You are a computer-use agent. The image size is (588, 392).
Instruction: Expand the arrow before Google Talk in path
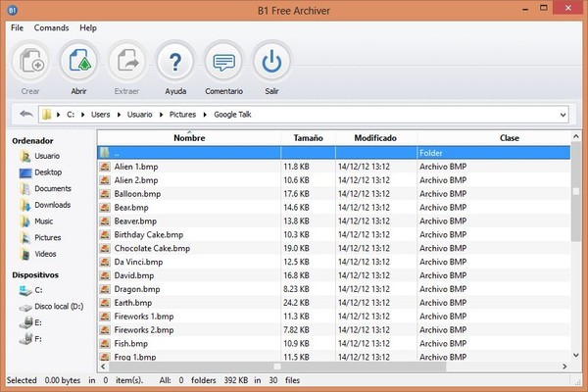[x=205, y=115]
